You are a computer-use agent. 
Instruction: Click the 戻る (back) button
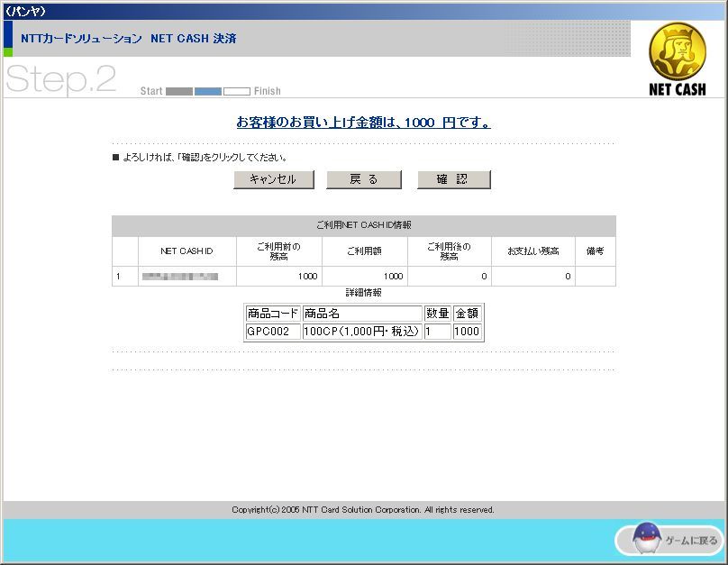tap(363, 179)
